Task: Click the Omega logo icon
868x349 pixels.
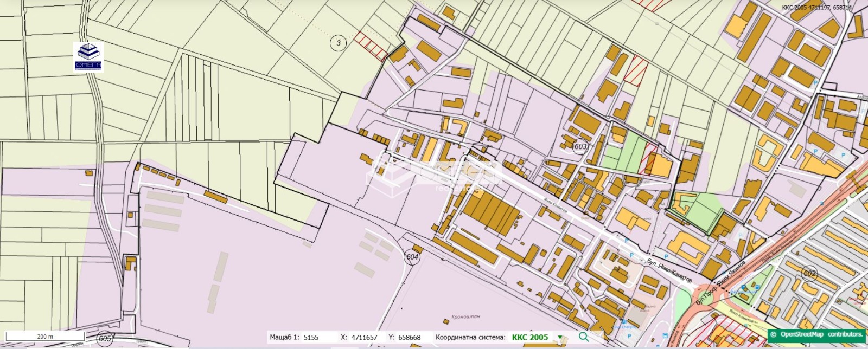Action: point(88,56)
